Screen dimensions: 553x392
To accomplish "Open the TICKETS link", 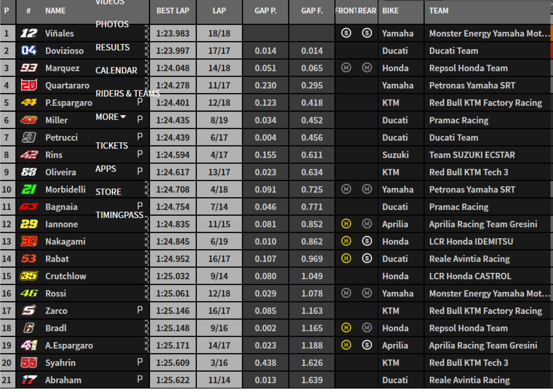I will (112, 146).
